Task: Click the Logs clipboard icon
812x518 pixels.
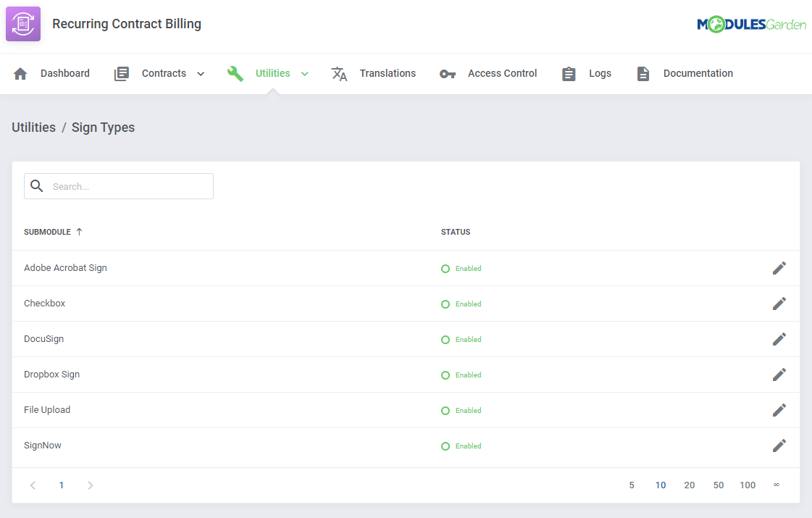Action: 569,74
